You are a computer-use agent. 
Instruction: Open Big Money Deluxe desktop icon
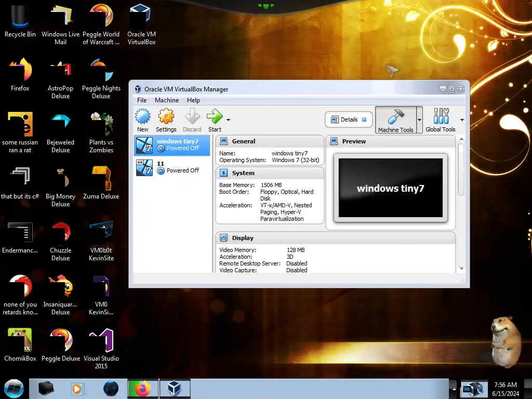[x=60, y=186]
